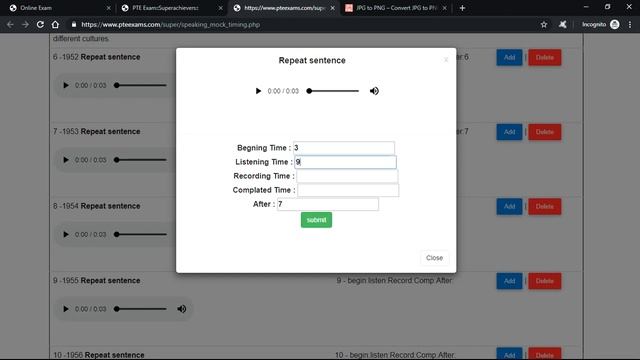Play the audio in the Repeat sentence dialog

(258, 91)
